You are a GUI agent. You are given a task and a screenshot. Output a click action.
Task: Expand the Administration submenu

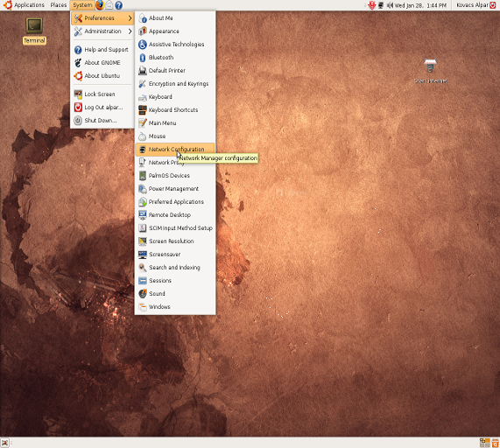102,31
